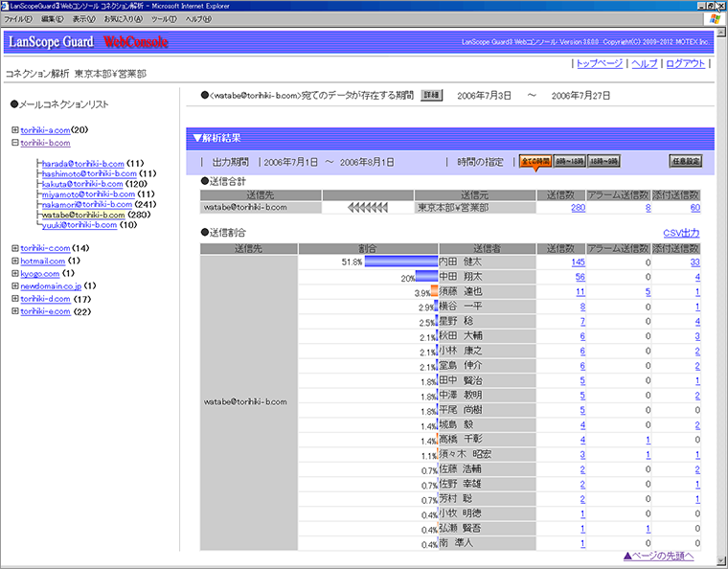Open yuuki@torihiki-b.com in connection list
Viewport: 728px width, 569px height.
(80, 224)
